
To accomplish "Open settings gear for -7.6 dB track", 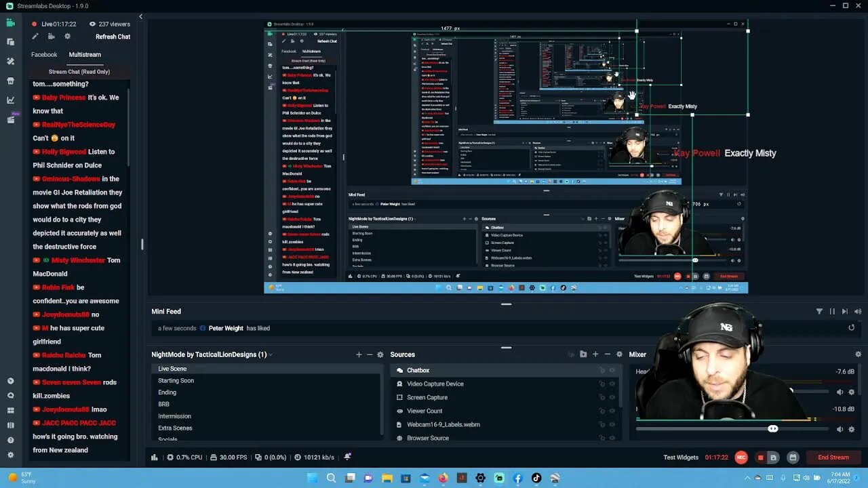I will point(852,392).
